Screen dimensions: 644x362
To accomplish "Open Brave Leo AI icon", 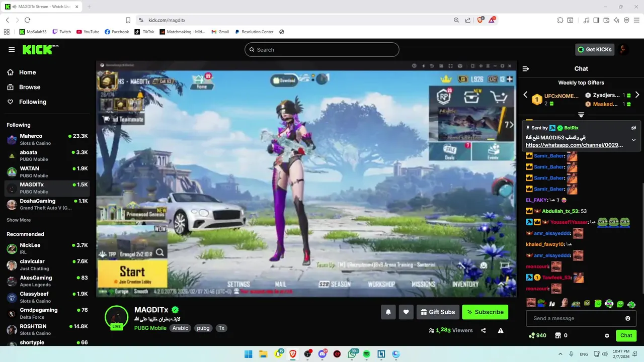I will (616, 20).
